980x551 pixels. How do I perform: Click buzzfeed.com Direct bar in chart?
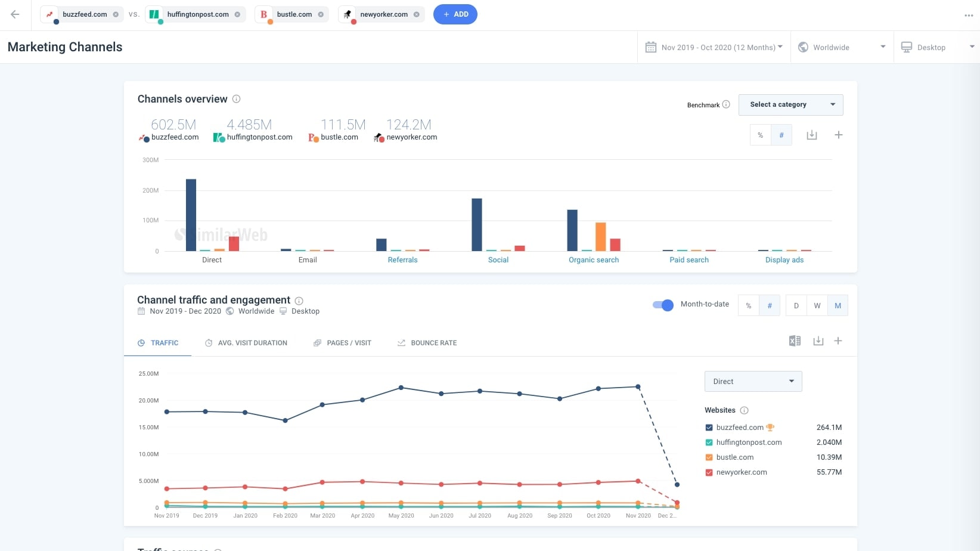(191, 215)
